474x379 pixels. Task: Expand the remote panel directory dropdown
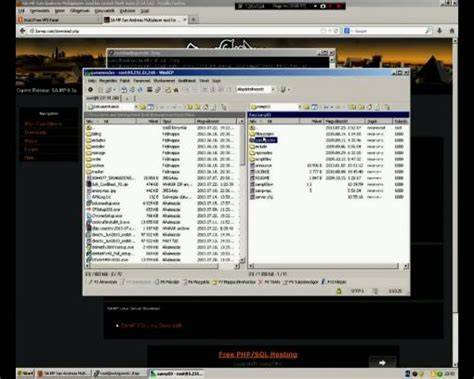pyautogui.click(x=300, y=107)
